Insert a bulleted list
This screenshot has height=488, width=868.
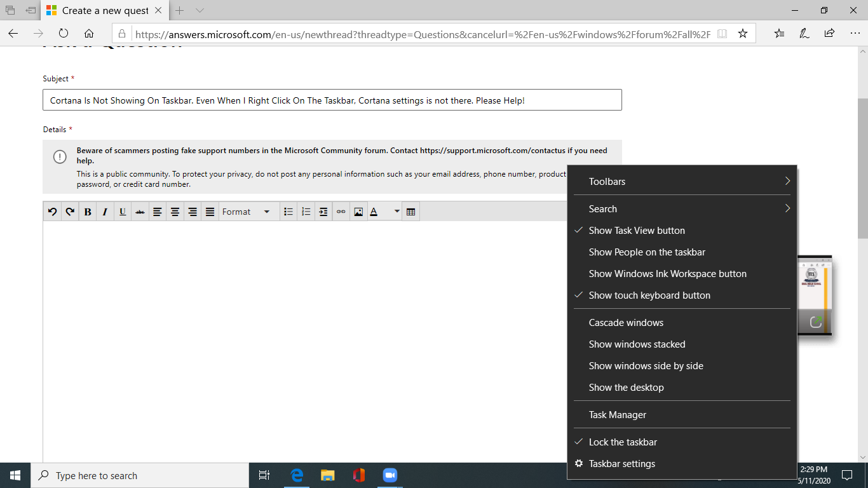pos(288,212)
